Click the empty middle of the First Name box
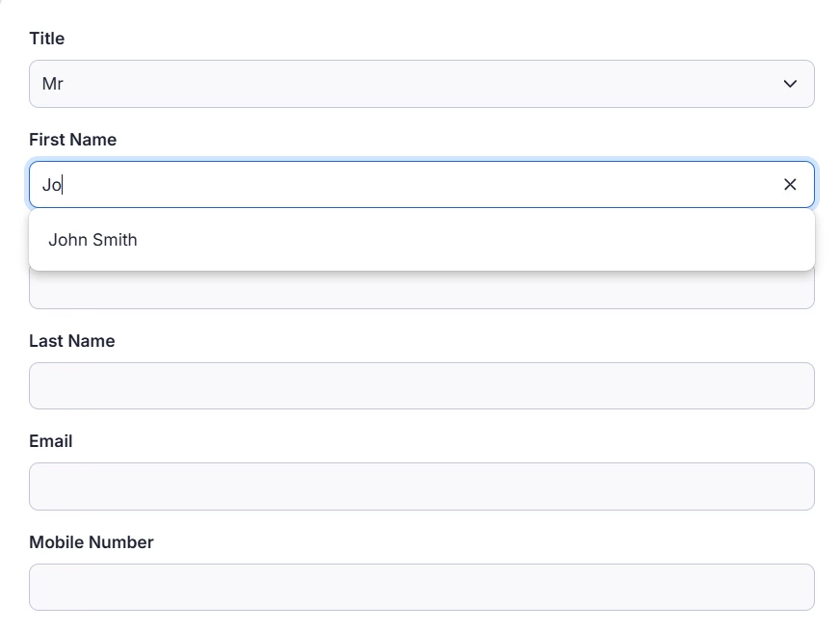Viewport: 840px width, 631px height. point(421,184)
